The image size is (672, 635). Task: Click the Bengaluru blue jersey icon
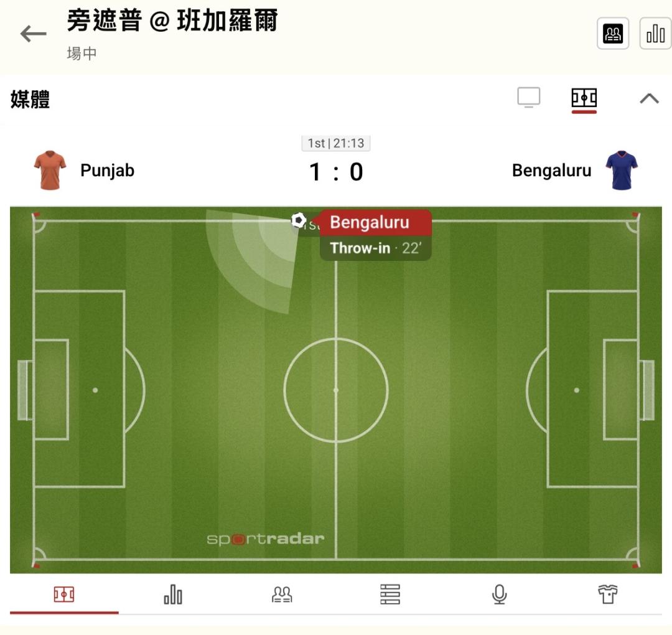click(x=622, y=170)
